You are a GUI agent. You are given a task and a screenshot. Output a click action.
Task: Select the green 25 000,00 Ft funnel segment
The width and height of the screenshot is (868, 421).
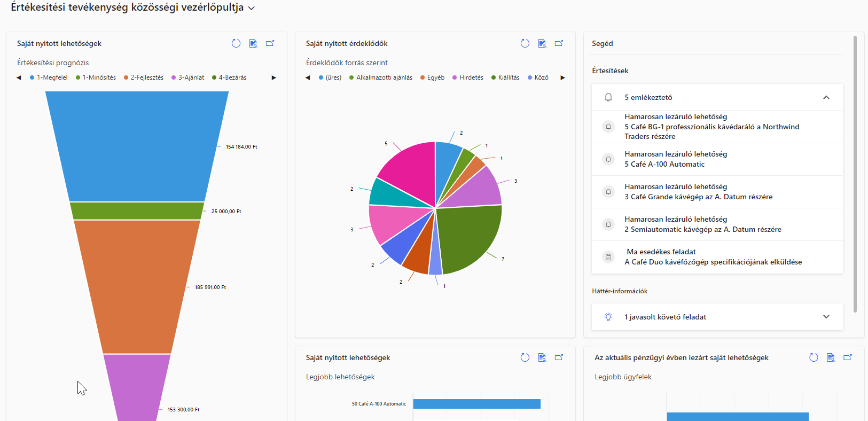coord(137,210)
